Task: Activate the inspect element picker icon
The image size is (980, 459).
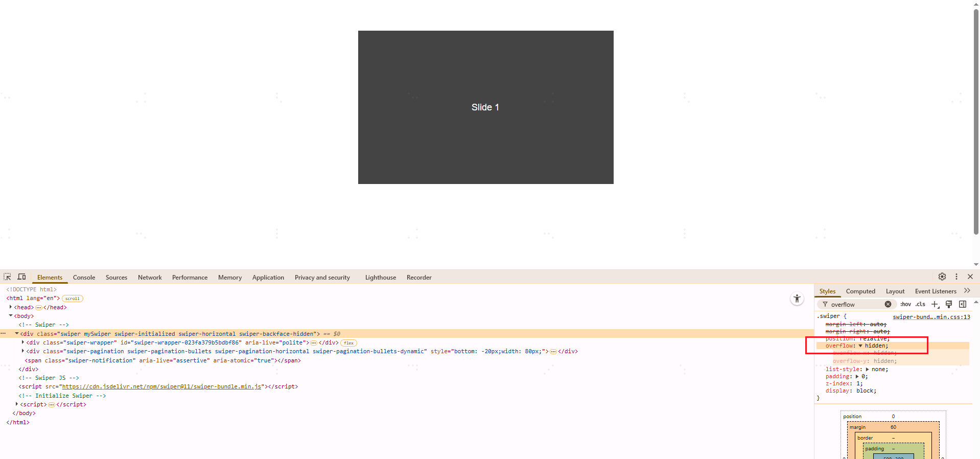Action: point(7,277)
